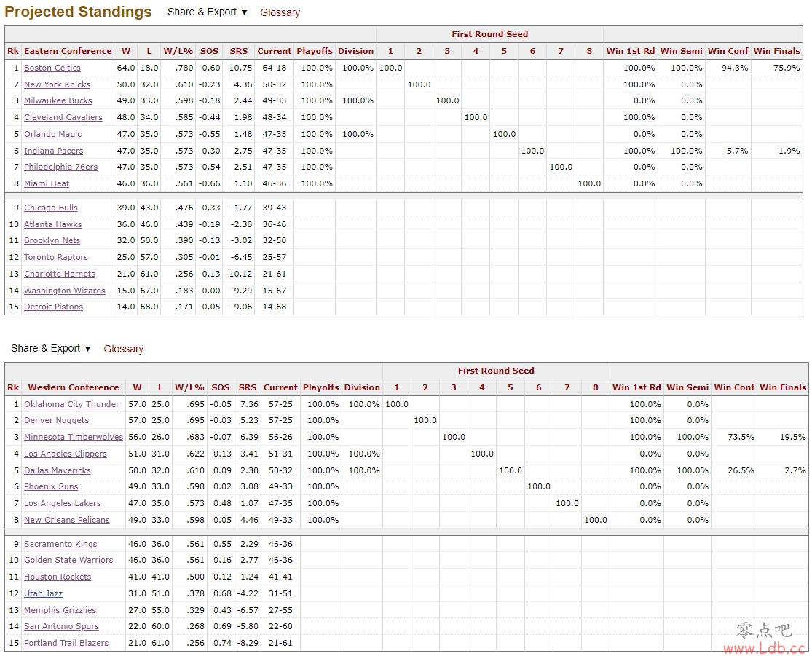The image size is (812, 656).
Task: Open the Utah Jazz link
Action: (43, 594)
